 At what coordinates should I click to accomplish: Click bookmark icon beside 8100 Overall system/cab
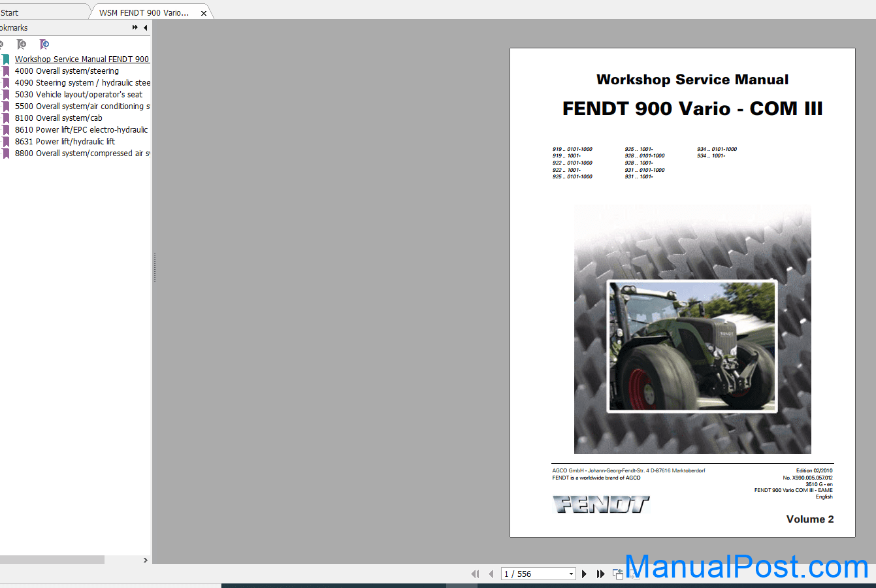[x=6, y=118]
